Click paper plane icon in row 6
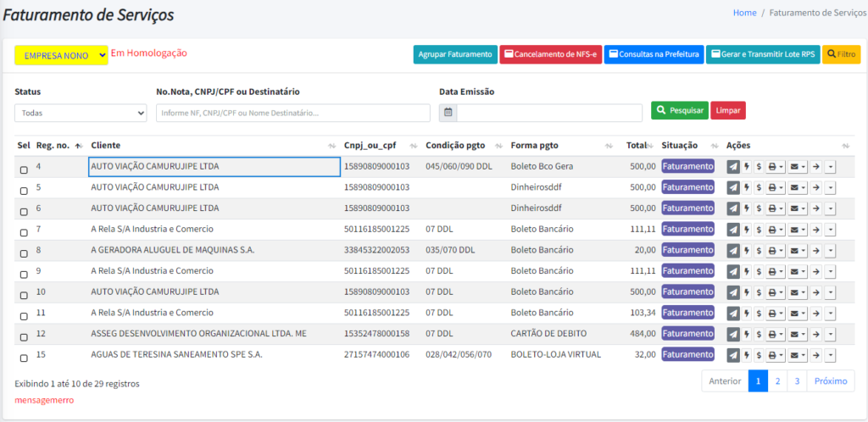868x422 pixels. click(733, 209)
